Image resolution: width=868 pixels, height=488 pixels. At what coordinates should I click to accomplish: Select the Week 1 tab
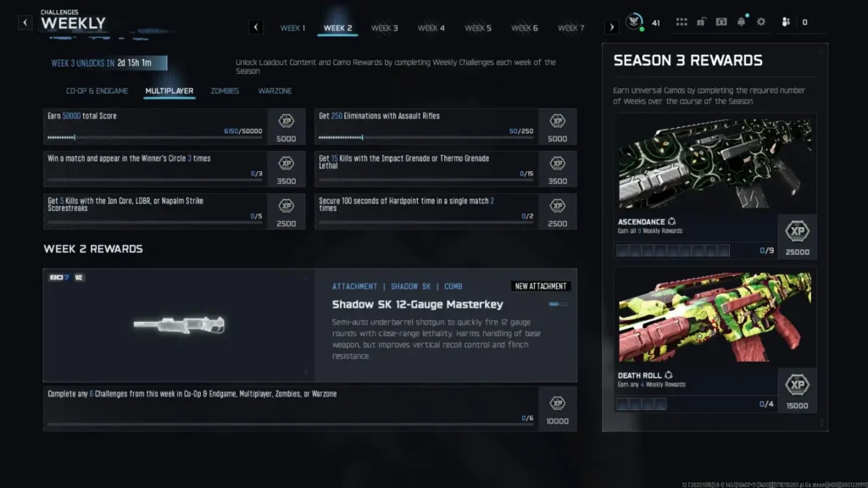point(292,28)
